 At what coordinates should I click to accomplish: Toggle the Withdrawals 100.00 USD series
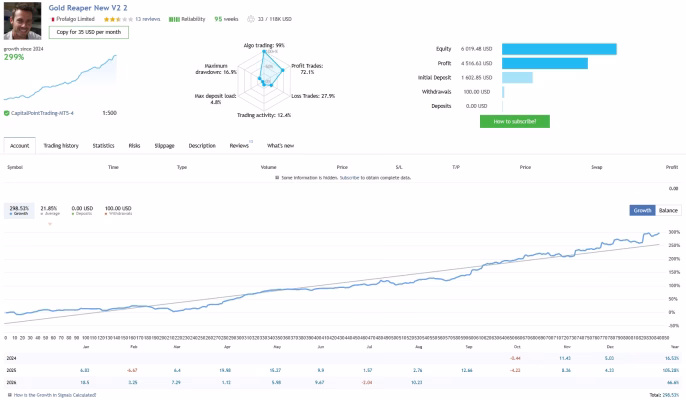pos(118,211)
